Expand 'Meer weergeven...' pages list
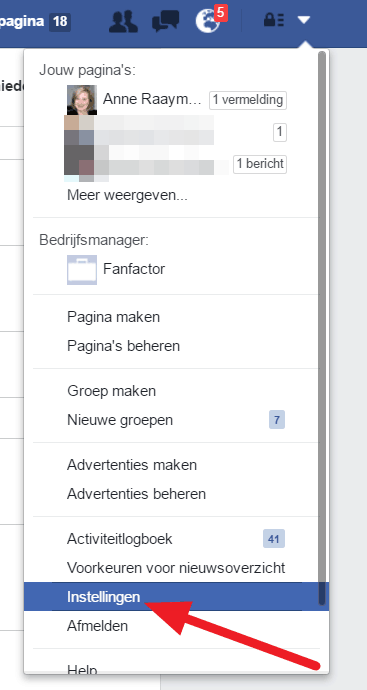 pos(128,195)
